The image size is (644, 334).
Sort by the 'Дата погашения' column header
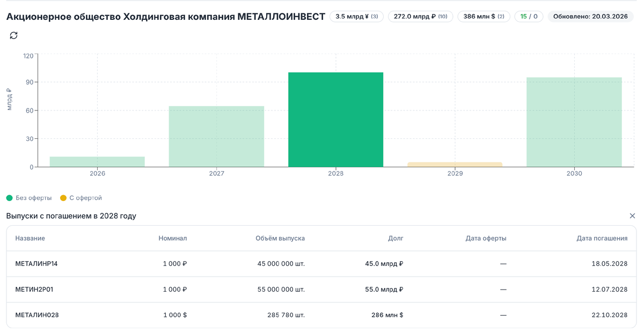pos(602,238)
